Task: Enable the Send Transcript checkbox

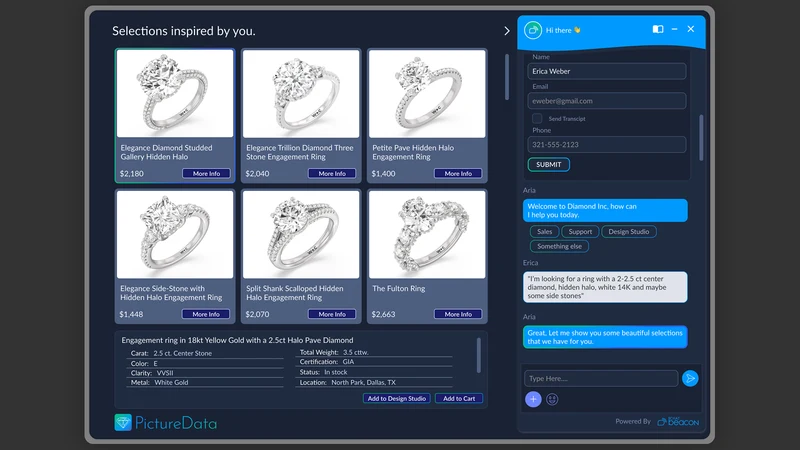Action: click(537, 118)
